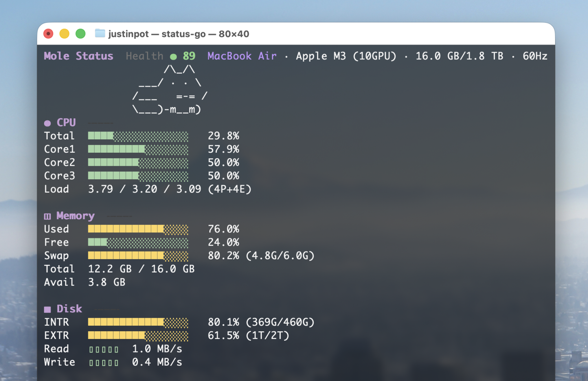Click the available memory '3.8 GB'

[x=107, y=282]
